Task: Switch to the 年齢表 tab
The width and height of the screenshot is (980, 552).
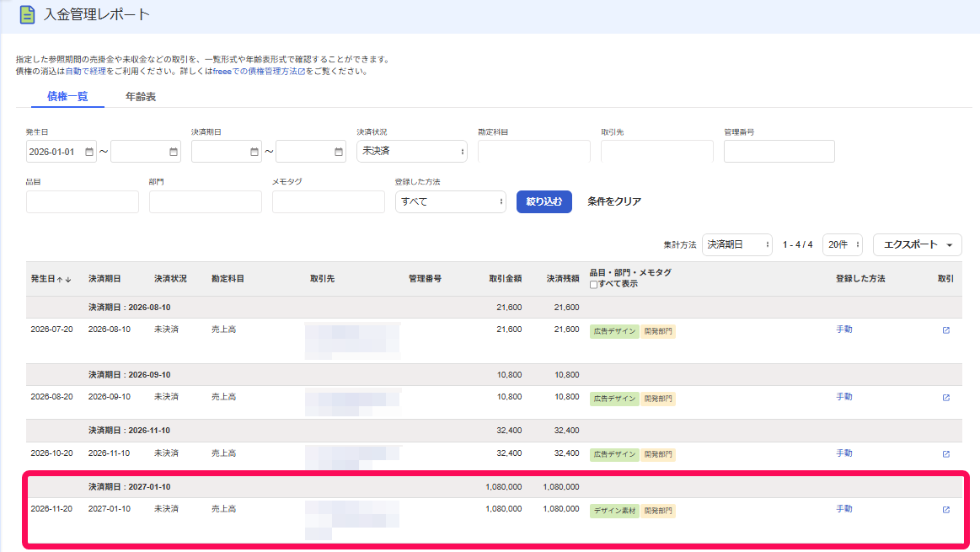Action: [141, 97]
